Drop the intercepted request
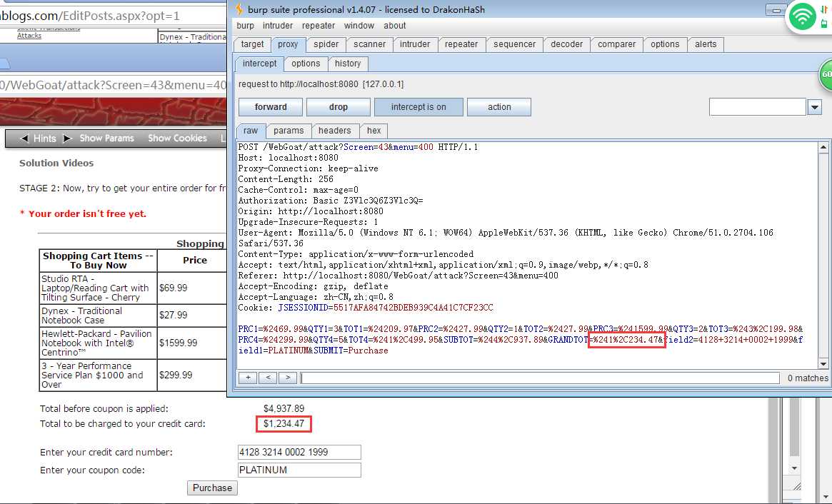This screenshot has height=504, width=832. click(338, 107)
